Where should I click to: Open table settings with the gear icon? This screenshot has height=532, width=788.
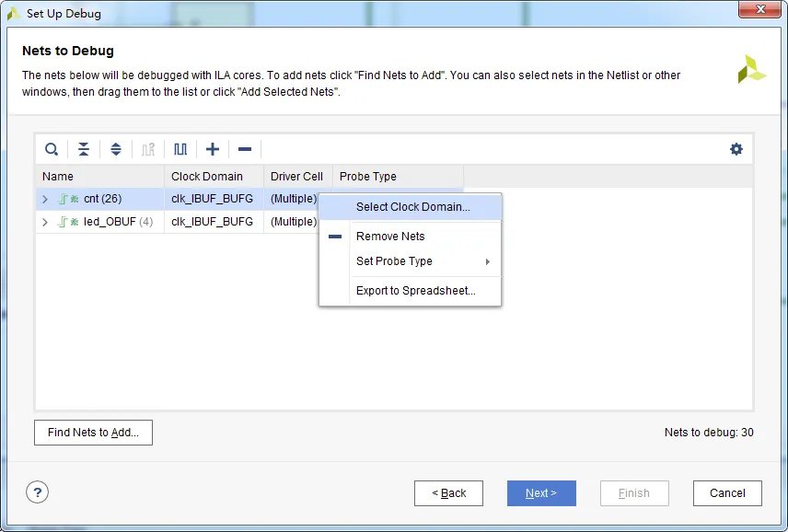coord(736,149)
